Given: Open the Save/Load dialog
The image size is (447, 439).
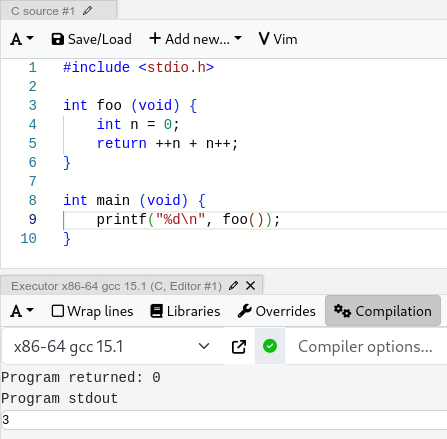Looking at the screenshot, I should pyautogui.click(x=91, y=39).
